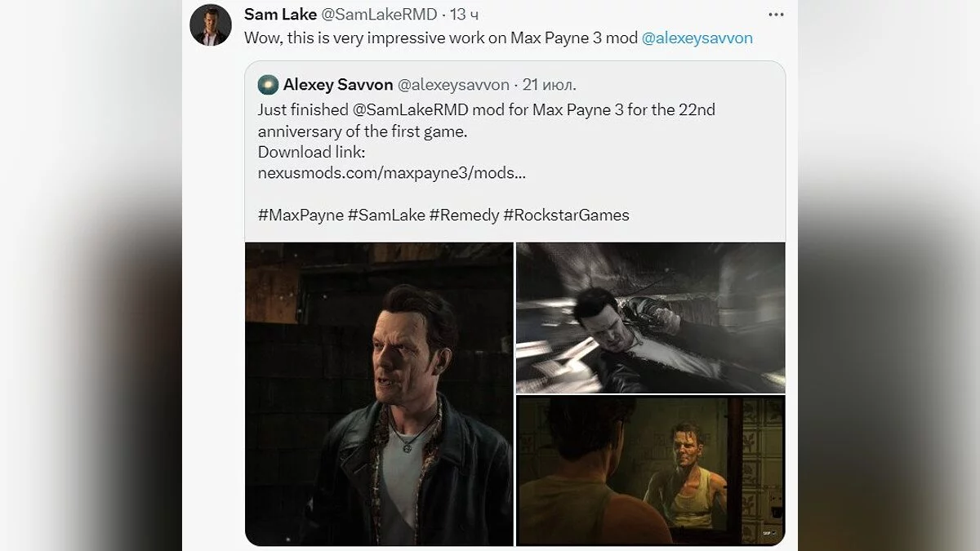
Task: Select the #SamLake hashtag
Action: [x=386, y=216]
